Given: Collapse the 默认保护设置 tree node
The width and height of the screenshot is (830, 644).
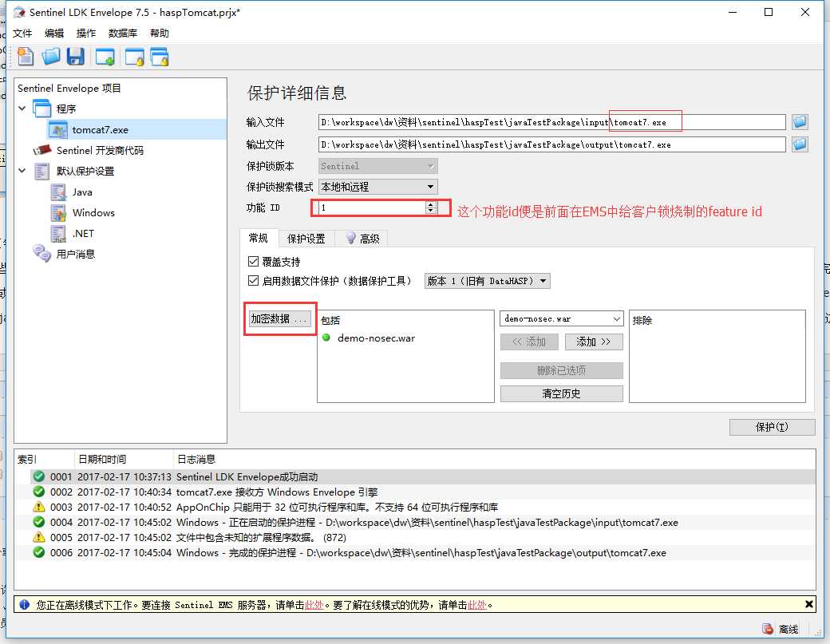Looking at the screenshot, I should (x=22, y=171).
